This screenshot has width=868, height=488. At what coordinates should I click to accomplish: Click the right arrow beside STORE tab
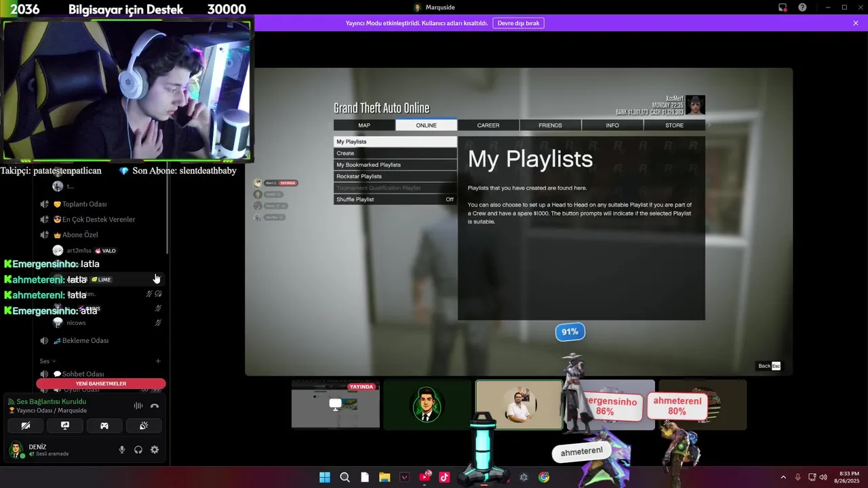(709, 125)
